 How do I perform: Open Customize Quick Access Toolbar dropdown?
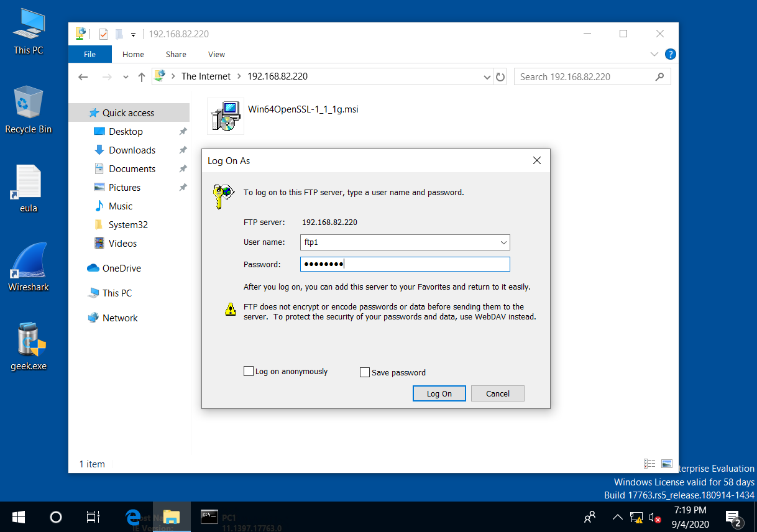pos(133,34)
